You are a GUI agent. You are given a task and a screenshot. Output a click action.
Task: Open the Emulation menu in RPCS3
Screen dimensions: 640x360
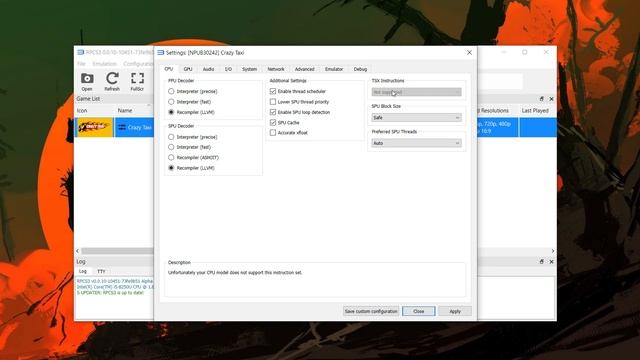(104, 64)
